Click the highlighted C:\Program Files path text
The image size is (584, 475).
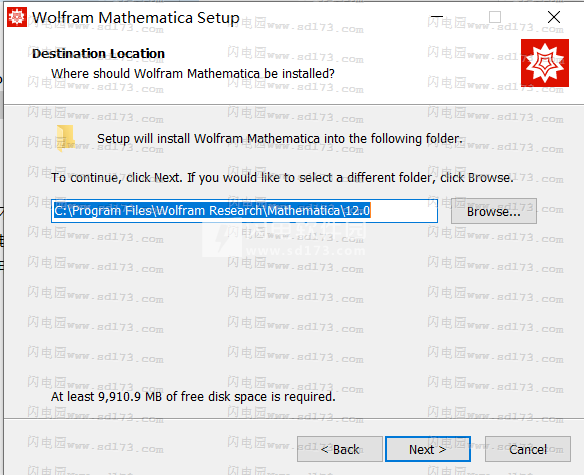(x=212, y=211)
